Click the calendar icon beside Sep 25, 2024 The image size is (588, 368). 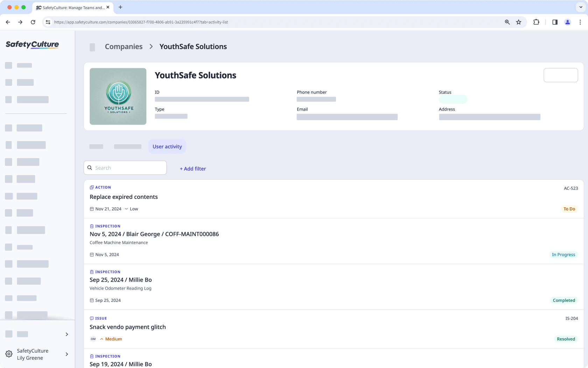click(92, 300)
